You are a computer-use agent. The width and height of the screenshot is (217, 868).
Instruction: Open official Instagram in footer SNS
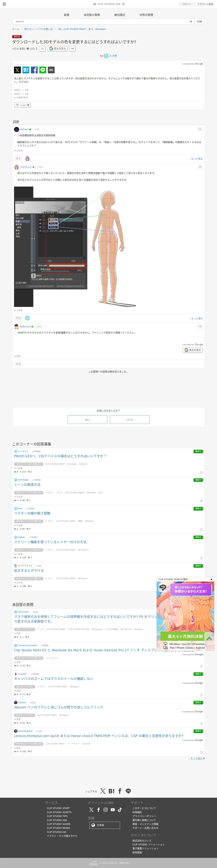pyautogui.click(x=105, y=810)
